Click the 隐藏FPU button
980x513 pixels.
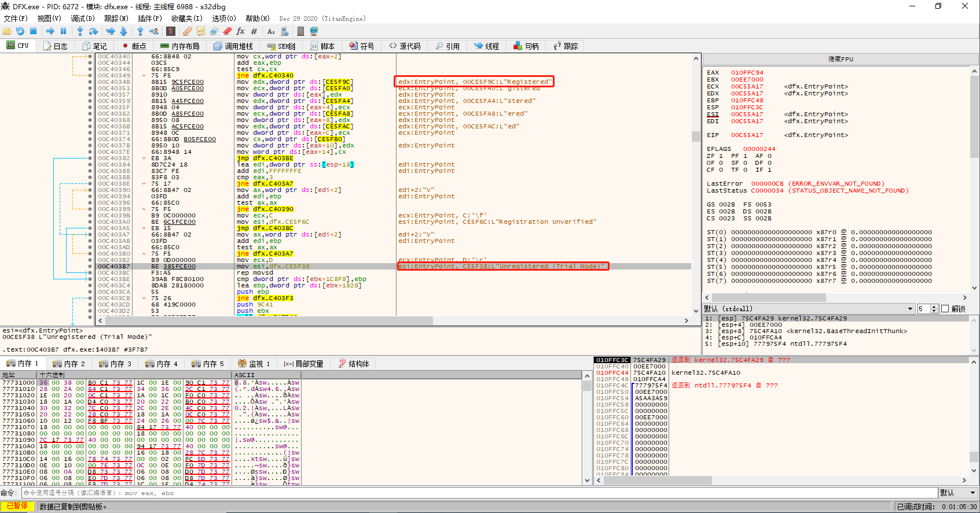[840, 59]
